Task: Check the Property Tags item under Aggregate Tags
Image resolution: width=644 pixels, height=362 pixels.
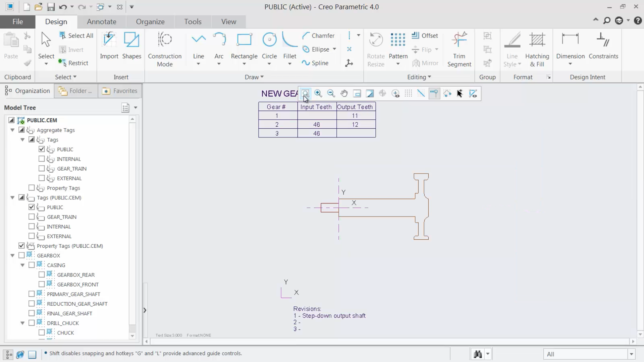Action: (x=32, y=188)
